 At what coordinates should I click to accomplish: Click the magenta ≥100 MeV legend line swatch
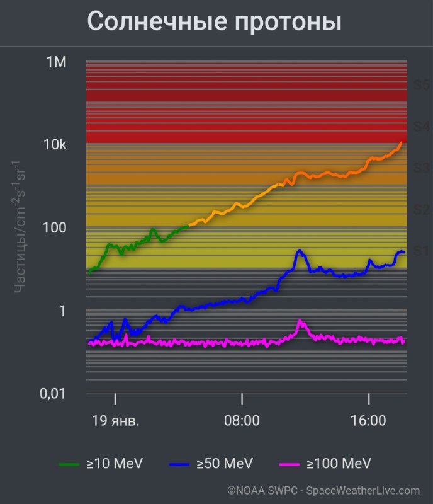[x=289, y=464]
